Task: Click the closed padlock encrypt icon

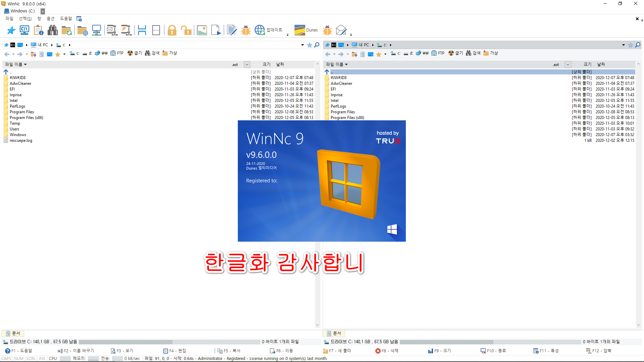Action: (x=172, y=30)
